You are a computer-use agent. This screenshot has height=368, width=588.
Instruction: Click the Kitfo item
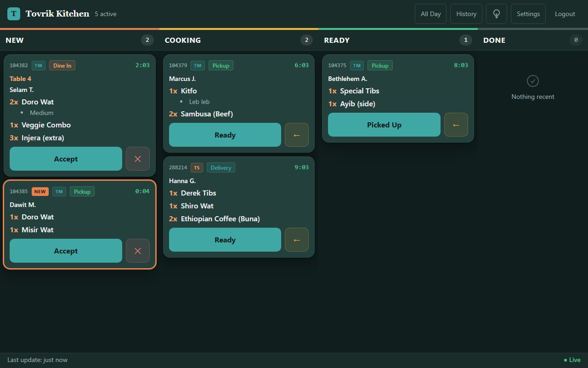(189, 91)
